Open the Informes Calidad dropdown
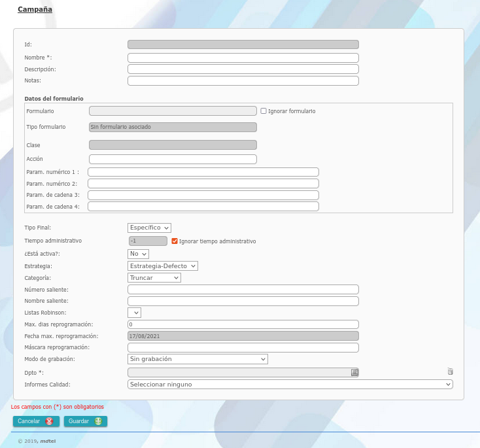The width and height of the screenshot is (480, 448). coord(290,385)
